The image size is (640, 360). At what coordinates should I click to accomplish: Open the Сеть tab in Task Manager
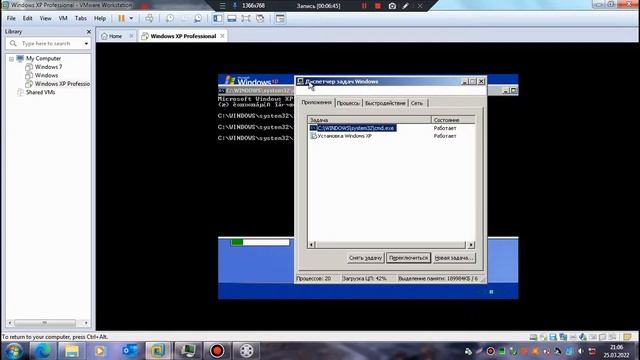tap(417, 103)
